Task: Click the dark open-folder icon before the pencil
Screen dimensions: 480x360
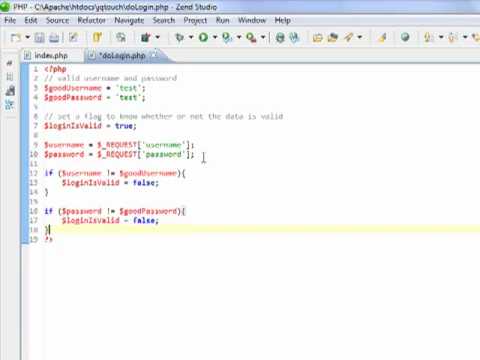Action: (x=333, y=37)
